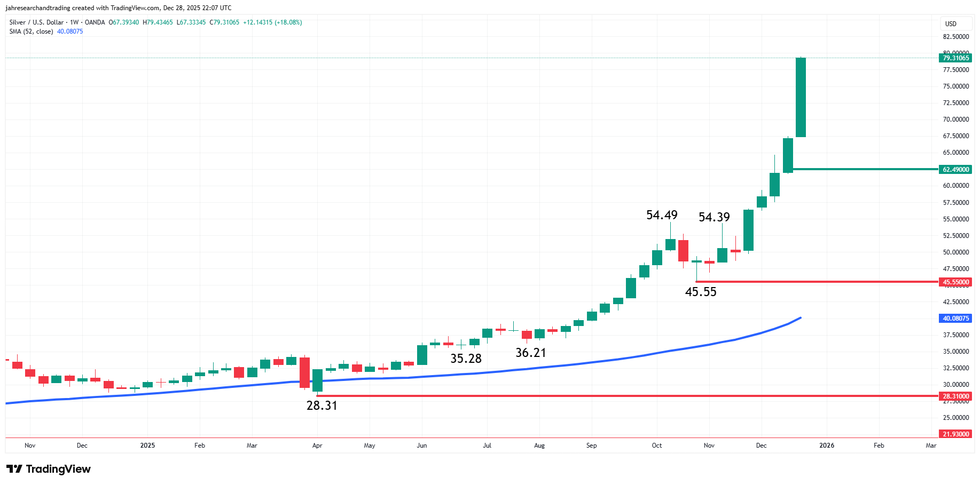Select the black 45.55 low annotation text
Image resolution: width=980 pixels, height=485 pixels.
click(701, 292)
